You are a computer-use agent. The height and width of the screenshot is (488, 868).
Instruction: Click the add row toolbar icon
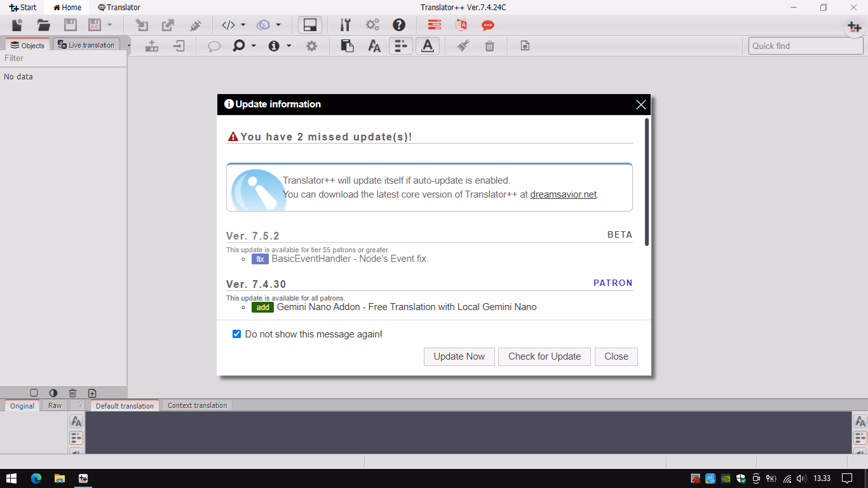click(152, 46)
